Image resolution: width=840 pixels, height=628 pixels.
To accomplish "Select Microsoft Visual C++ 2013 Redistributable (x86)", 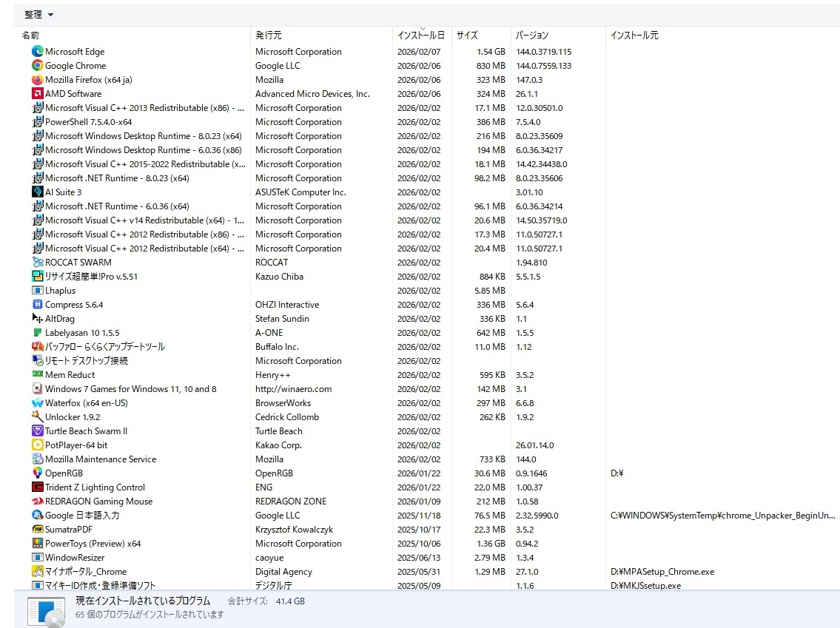I will pos(144,107).
